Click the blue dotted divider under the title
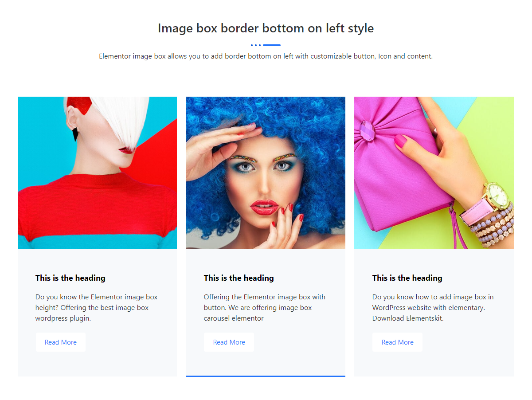This screenshot has height=400, width=532. coord(266,45)
